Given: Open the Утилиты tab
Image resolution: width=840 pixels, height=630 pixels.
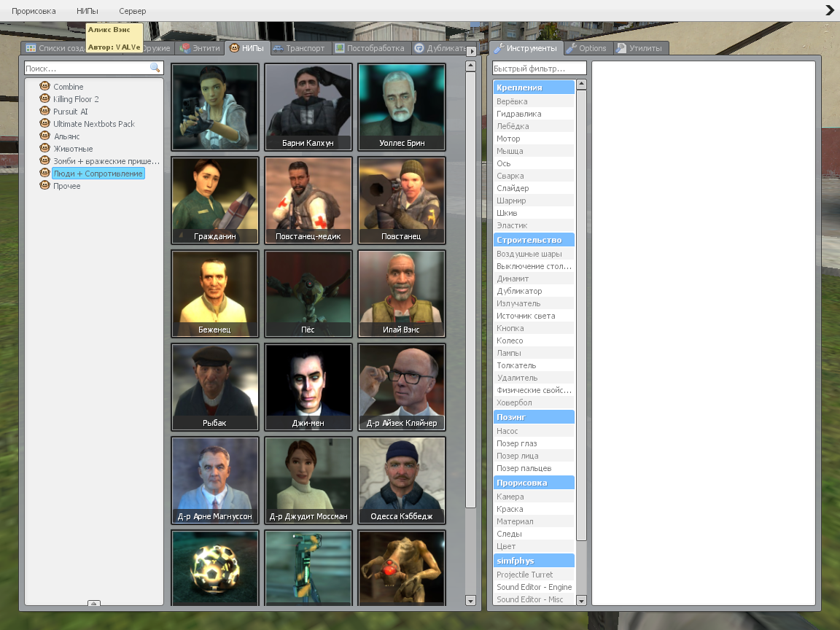Looking at the screenshot, I should [x=640, y=48].
